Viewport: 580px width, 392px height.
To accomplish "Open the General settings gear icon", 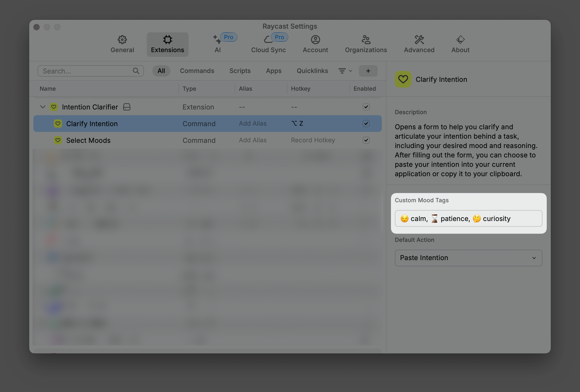I will [x=122, y=40].
